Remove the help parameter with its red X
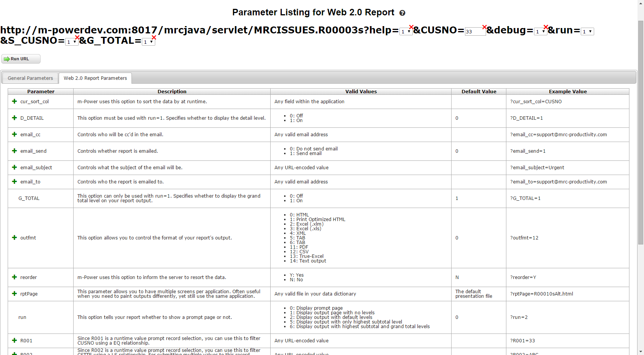Viewport: 644px width, 355px height. coord(411,27)
